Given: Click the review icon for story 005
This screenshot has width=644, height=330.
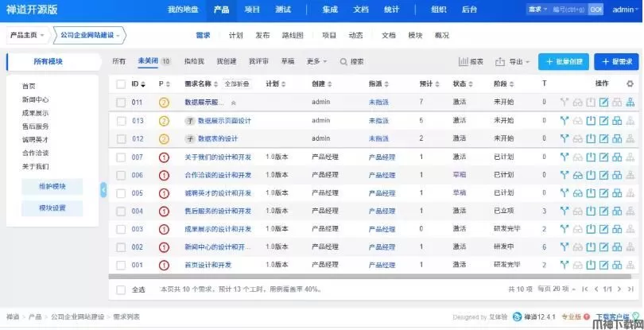Looking at the screenshot, I should coord(578,193).
